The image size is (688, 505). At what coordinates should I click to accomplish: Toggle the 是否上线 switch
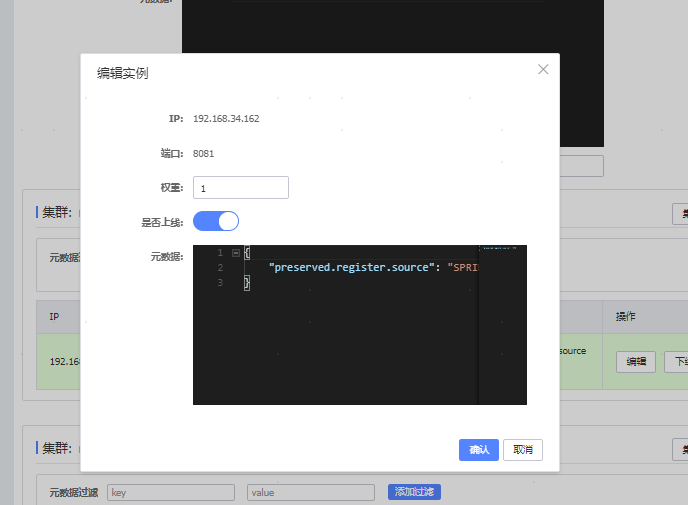(216, 221)
